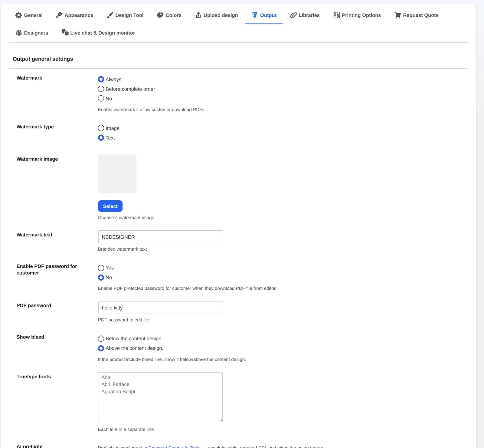Click the empty watermark image preview
Viewport: 484px width, 448px height.
pyautogui.click(x=117, y=174)
